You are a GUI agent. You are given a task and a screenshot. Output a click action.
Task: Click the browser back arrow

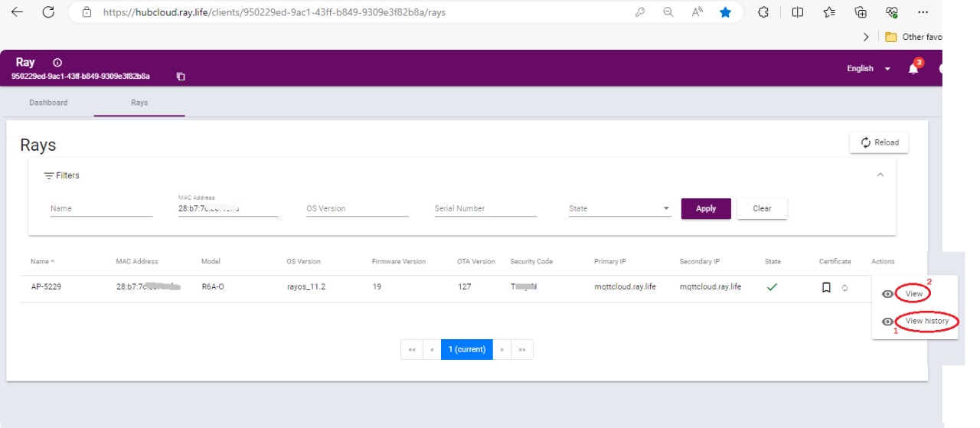coord(17,12)
